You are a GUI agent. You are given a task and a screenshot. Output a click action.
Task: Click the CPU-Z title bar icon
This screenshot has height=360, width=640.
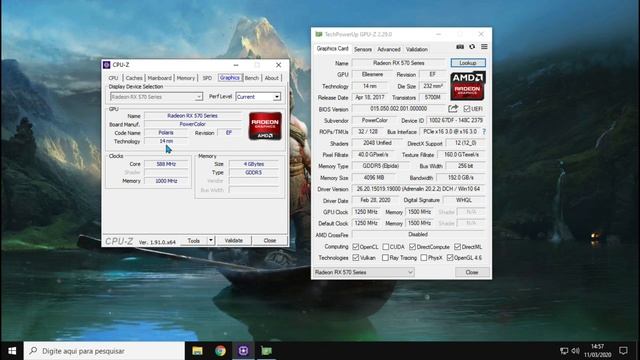[x=107, y=65]
